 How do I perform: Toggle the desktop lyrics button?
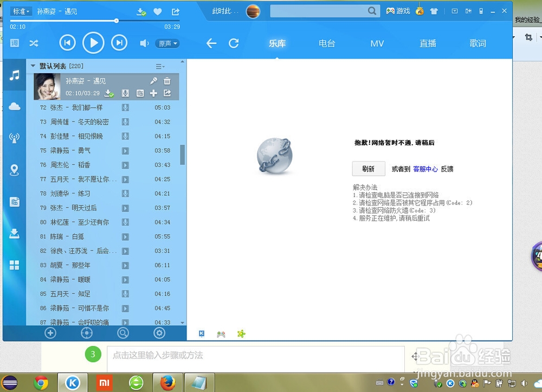(x=15, y=43)
